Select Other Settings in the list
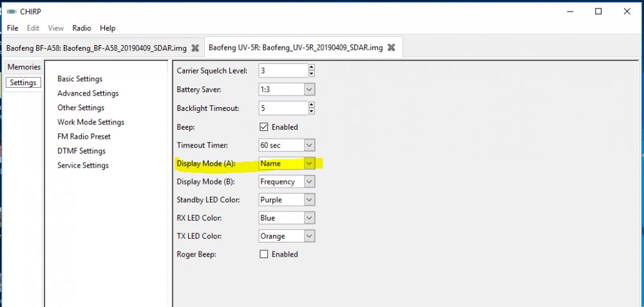 [81, 108]
